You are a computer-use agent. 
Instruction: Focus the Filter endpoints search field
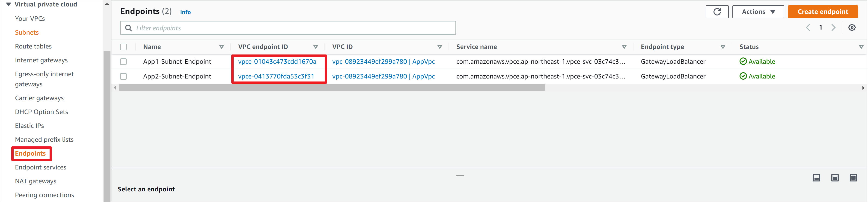pyautogui.click(x=288, y=28)
